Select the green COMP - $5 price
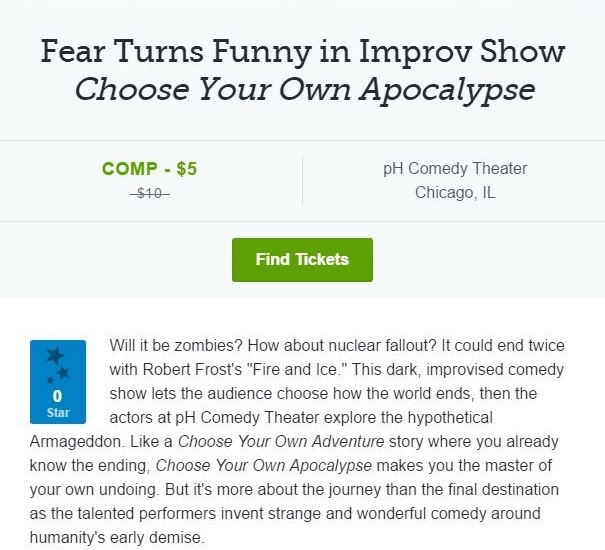Screen dimensions: 605x550 point(150,169)
